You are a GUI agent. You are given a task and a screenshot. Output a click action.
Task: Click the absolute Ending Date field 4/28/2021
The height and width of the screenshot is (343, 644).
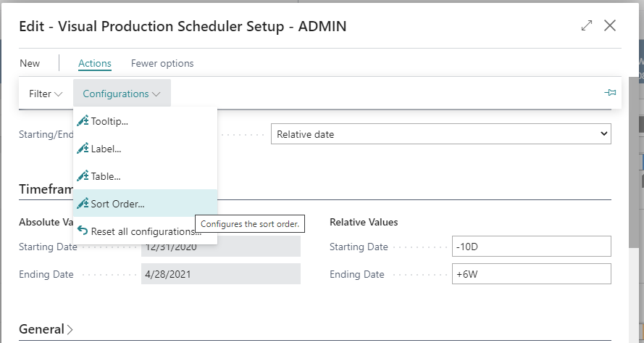(221, 274)
